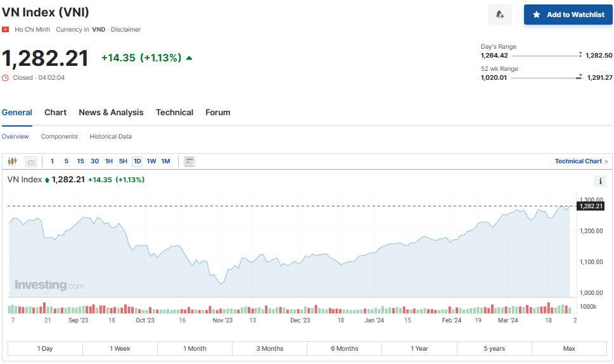Open the VND currency selector
This screenshot has height=364, width=614.
[98, 29]
